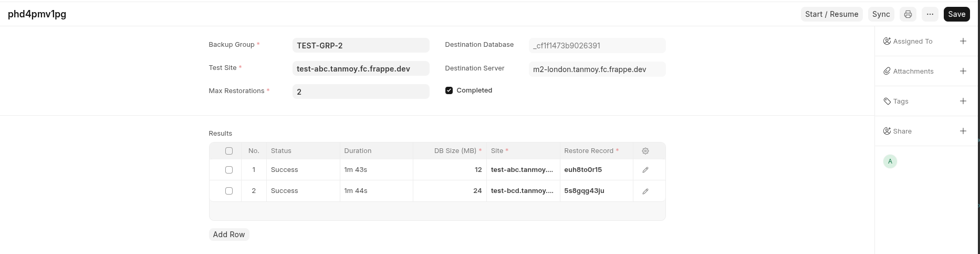980x254 pixels.
Task: Check the row 1 checkbox
Action: click(x=229, y=170)
